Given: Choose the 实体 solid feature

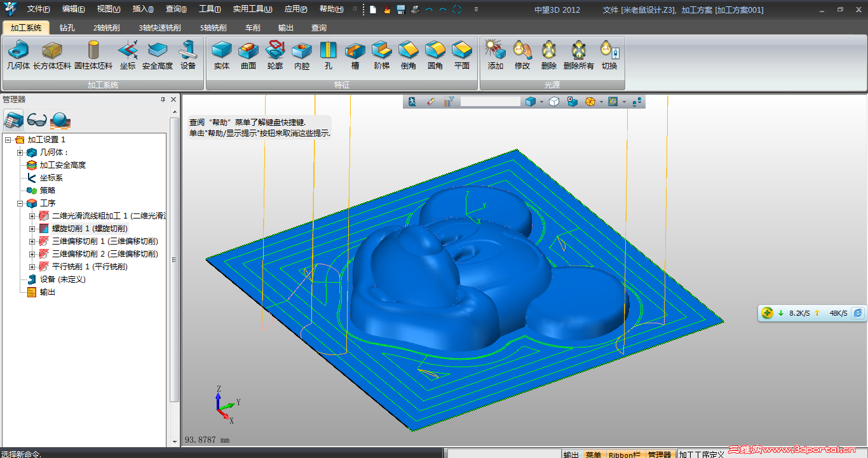Looking at the screenshot, I should (x=222, y=55).
